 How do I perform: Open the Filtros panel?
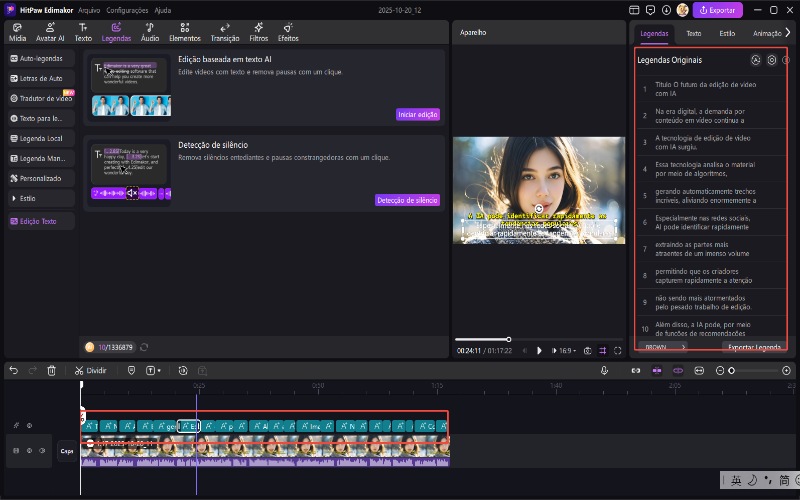pos(258,32)
